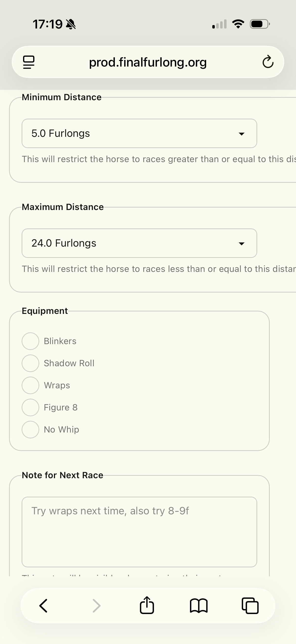Open the tabs overview icon
The height and width of the screenshot is (644, 296).
coord(250,606)
